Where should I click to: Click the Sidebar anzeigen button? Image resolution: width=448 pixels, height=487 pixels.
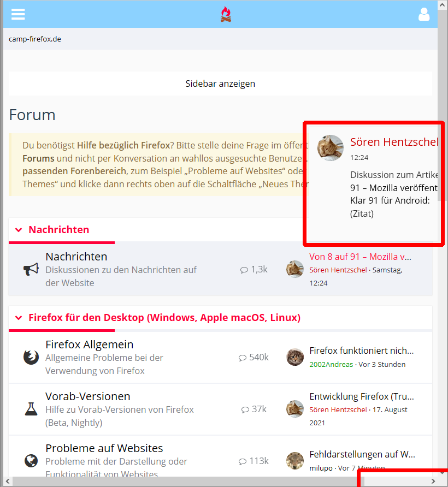coord(220,84)
